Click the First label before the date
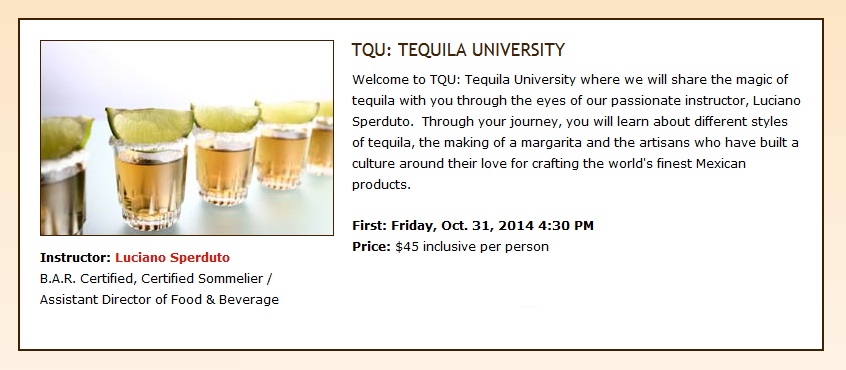 click(370, 225)
